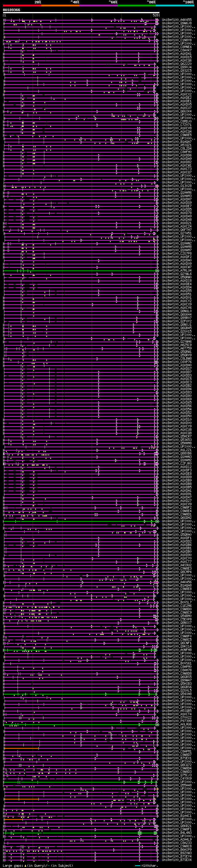Click the red ~20% identity color bar

click(22, 6)
